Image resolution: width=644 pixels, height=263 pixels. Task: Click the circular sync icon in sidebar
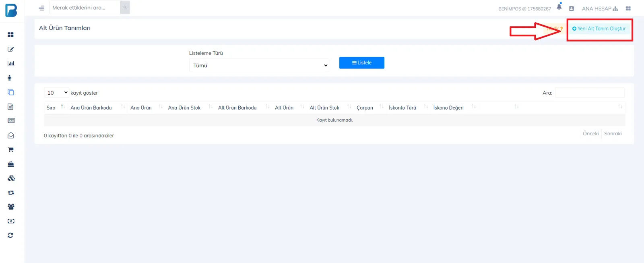coord(10,235)
